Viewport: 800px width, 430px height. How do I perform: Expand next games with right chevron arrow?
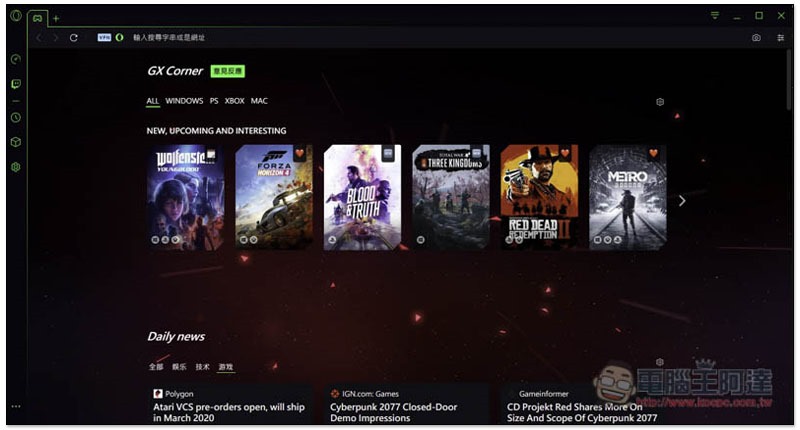click(x=682, y=200)
